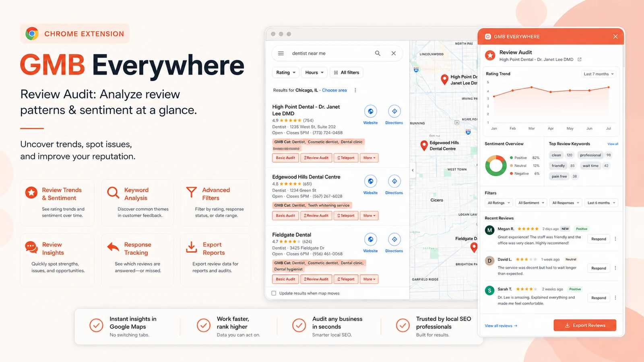
Task: Collapse the side panel using the map edge arrow
Action: coord(413,170)
